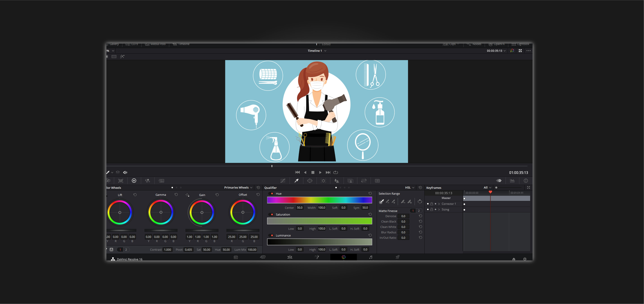Viewport: 644px width, 304px height.
Task: Open the Stereoscopic 3D palette icon
Action: point(377,181)
